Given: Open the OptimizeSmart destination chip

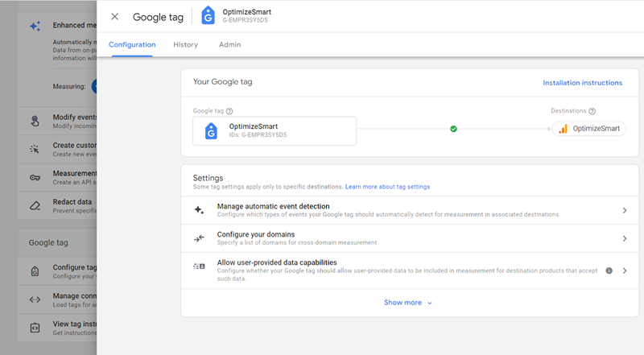Looking at the screenshot, I should click(589, 129).
